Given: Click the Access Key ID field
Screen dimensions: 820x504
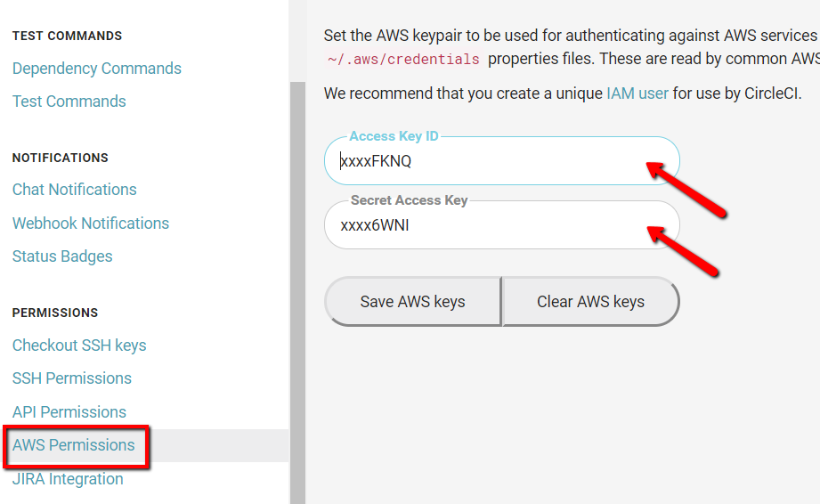Looking at the screenshot, I should coord(501,161).
